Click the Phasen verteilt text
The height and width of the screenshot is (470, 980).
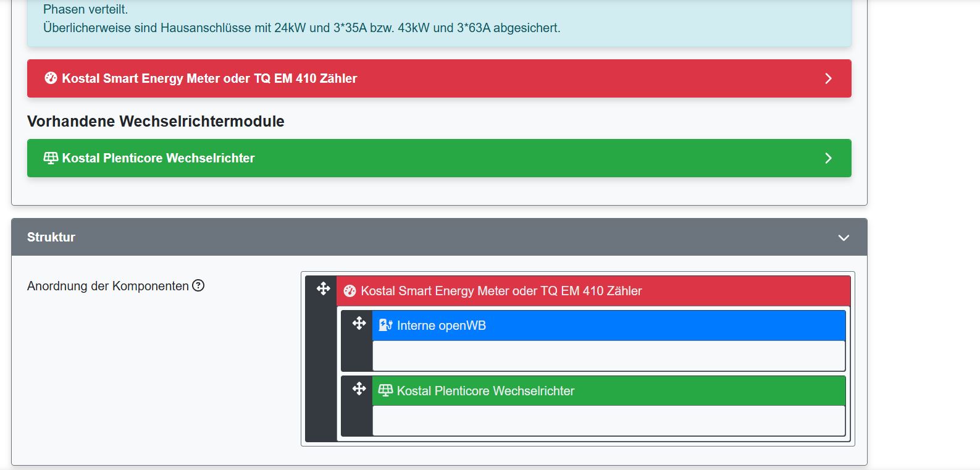(86, 9)
